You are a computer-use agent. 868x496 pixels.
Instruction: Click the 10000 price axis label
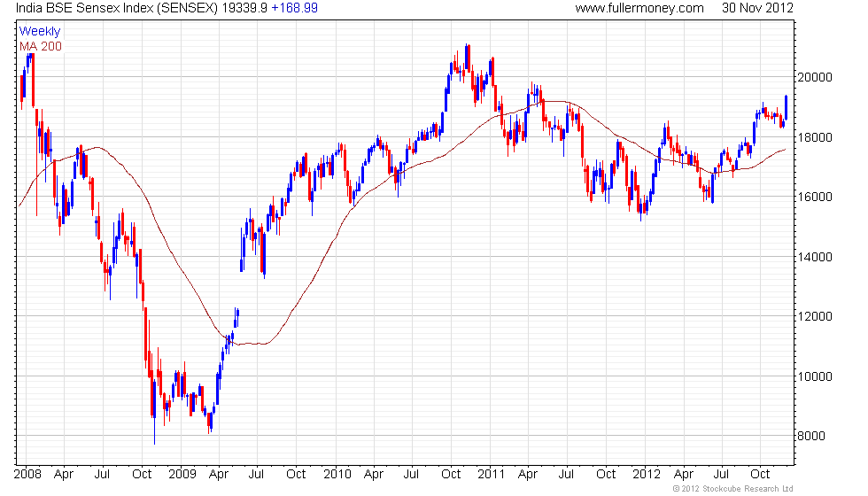[814, 376]
